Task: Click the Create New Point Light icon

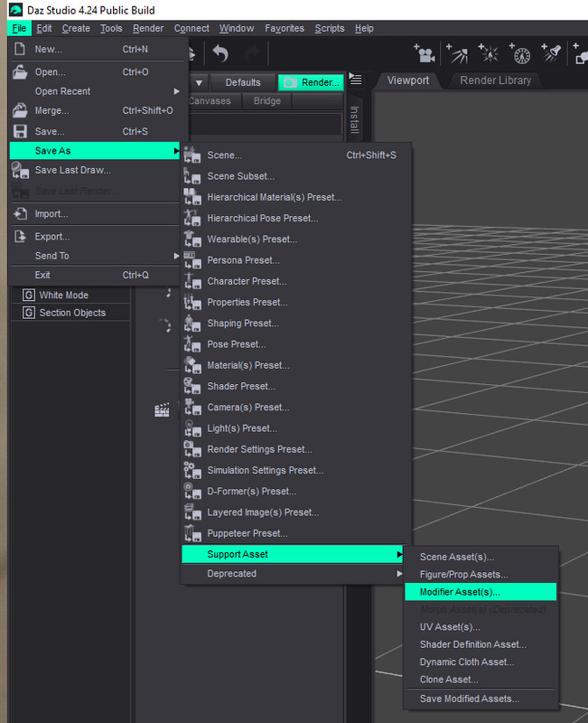Action: (x=489, y=53)
